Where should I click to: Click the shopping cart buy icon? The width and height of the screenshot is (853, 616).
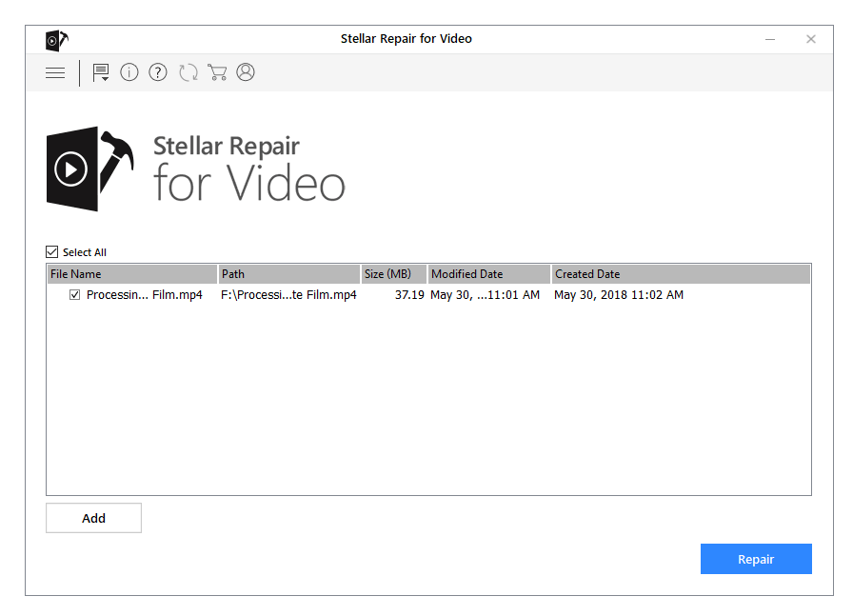tap(217, 72)
